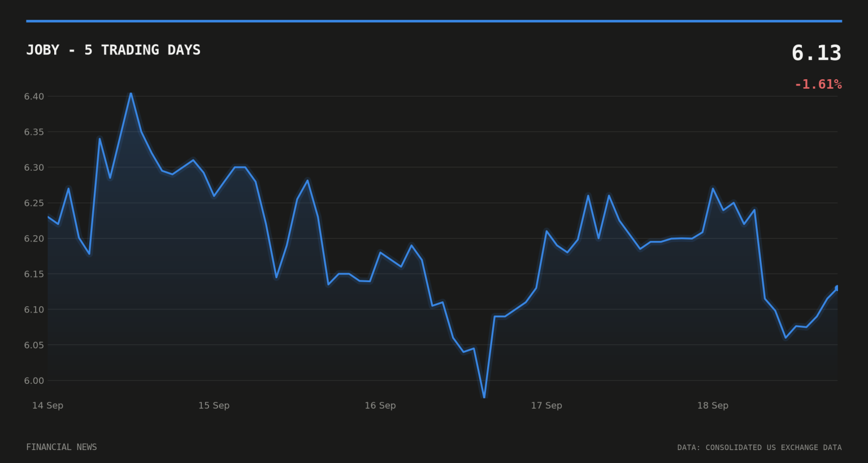This screenshot has height=463, width=868.
Task: Click the 17 Sep date label
Action: pos(546,405)
